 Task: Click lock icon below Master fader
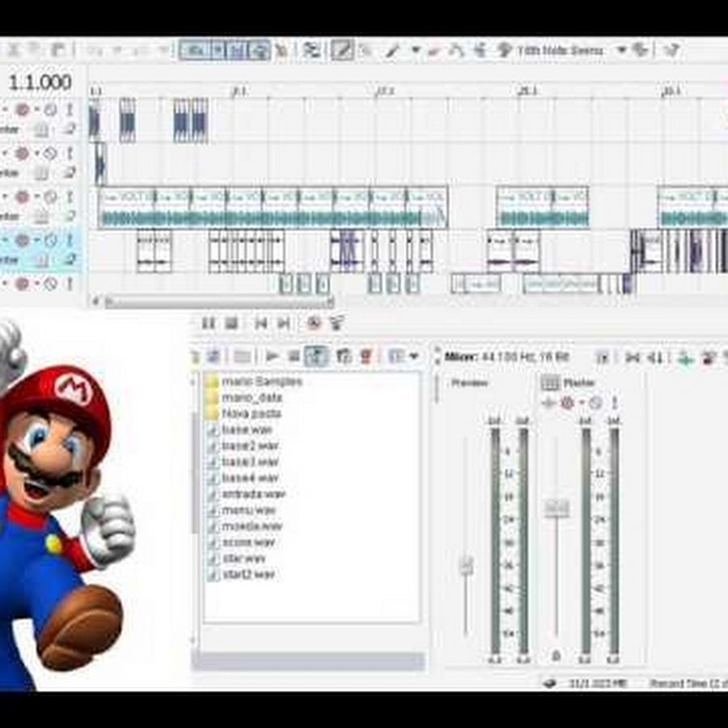(x=556, y=656)
